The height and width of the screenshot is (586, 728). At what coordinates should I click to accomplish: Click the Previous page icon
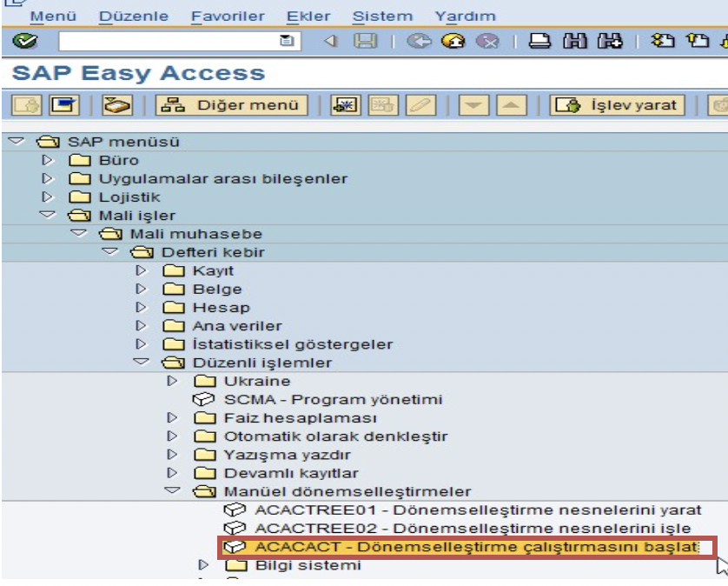click(698, 42)
